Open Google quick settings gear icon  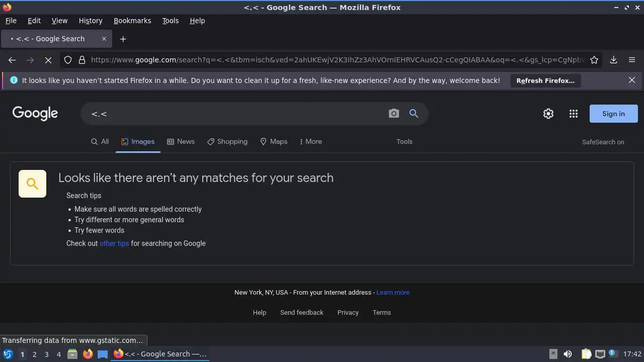(x=548, y=114)
